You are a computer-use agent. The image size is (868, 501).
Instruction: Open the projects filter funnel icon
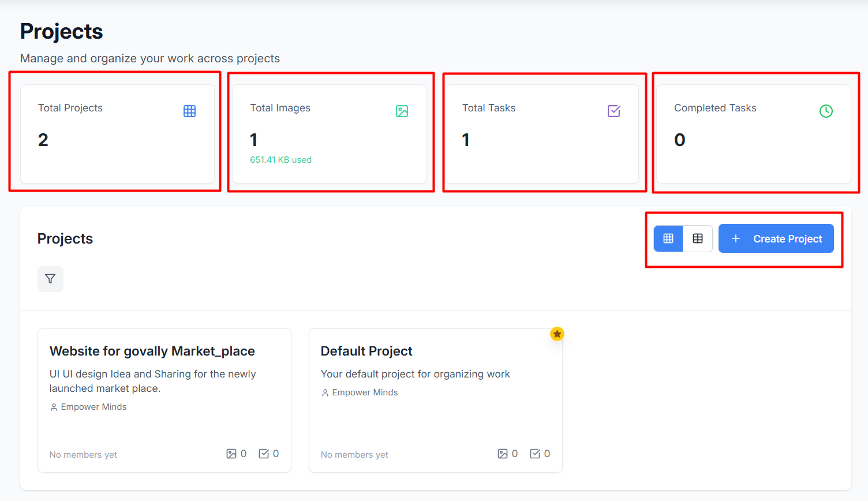(50, 279)
